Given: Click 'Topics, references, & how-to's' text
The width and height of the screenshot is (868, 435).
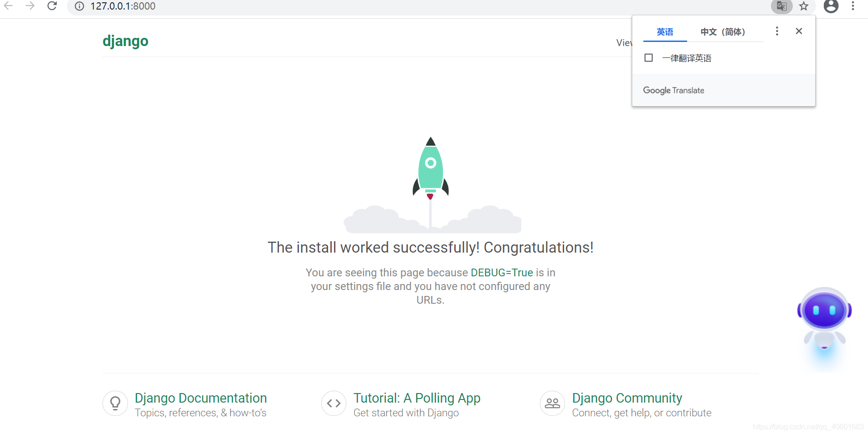Looking at the screenshot, I should point(200,413).
